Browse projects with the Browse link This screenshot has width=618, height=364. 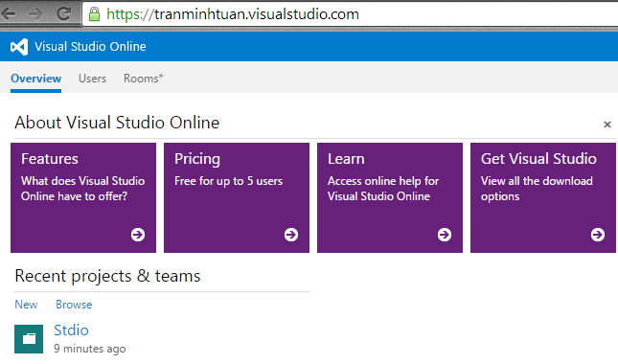click(x=74, y=305)
